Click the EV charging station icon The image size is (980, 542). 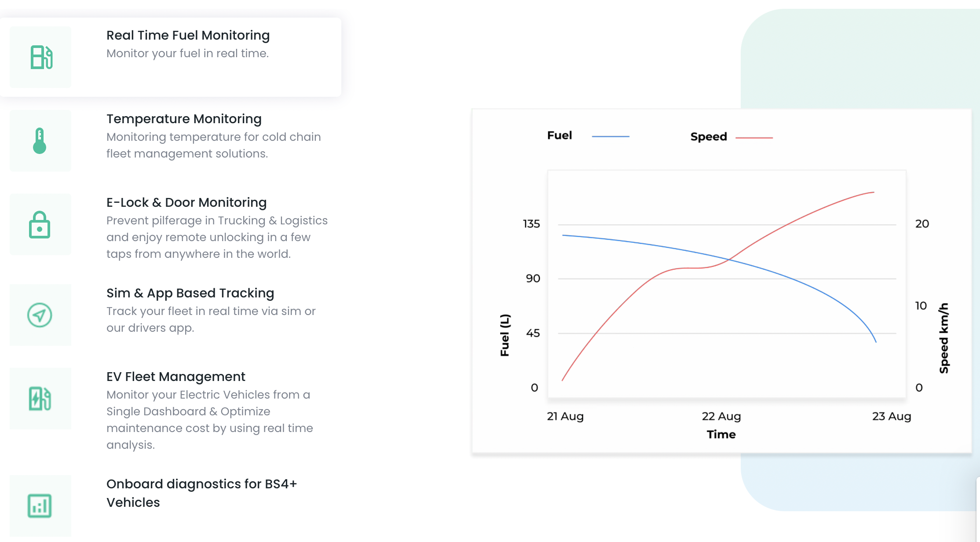tap(40, 399)
